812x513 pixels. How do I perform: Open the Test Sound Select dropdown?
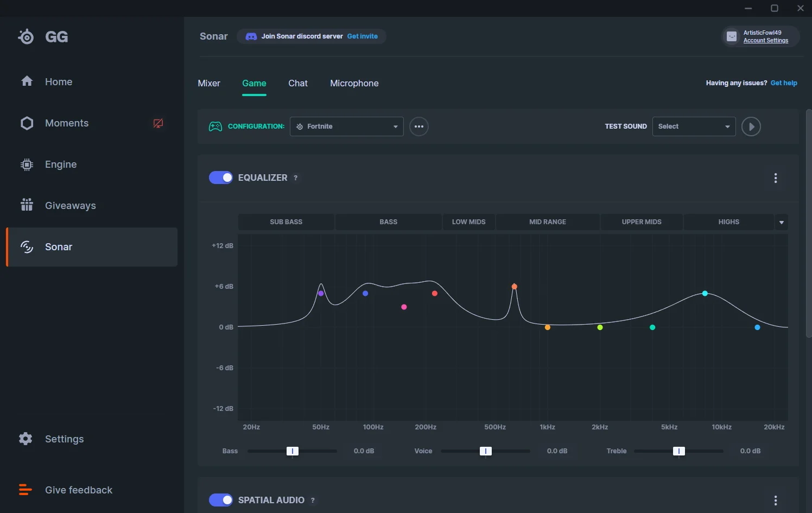tap(694, 126)
